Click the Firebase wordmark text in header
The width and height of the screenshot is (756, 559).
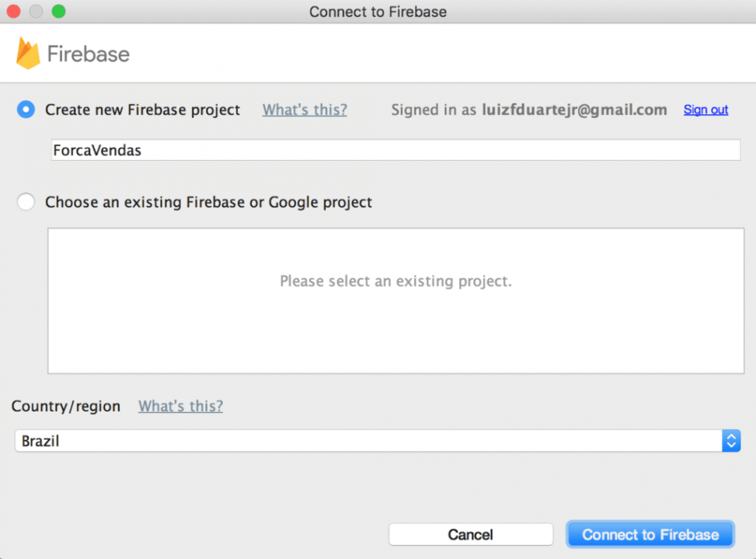coord(89,54)
